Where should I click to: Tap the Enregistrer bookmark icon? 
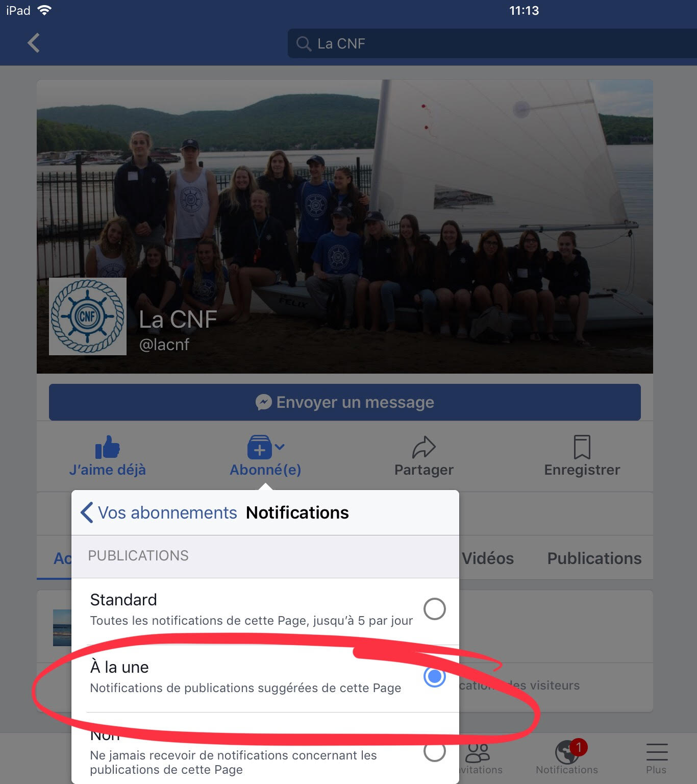pyautogui.click(x=582, y=447)
